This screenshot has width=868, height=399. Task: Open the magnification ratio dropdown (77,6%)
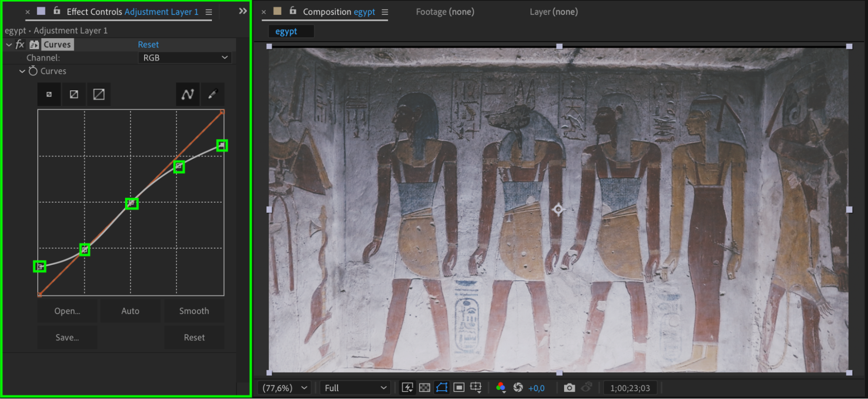pyautogui.click(x=285, y=388)
